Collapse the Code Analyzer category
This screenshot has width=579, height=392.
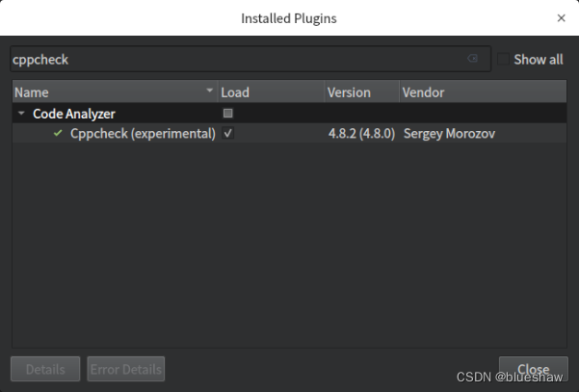pyautogui.click(x=21, y=114)
